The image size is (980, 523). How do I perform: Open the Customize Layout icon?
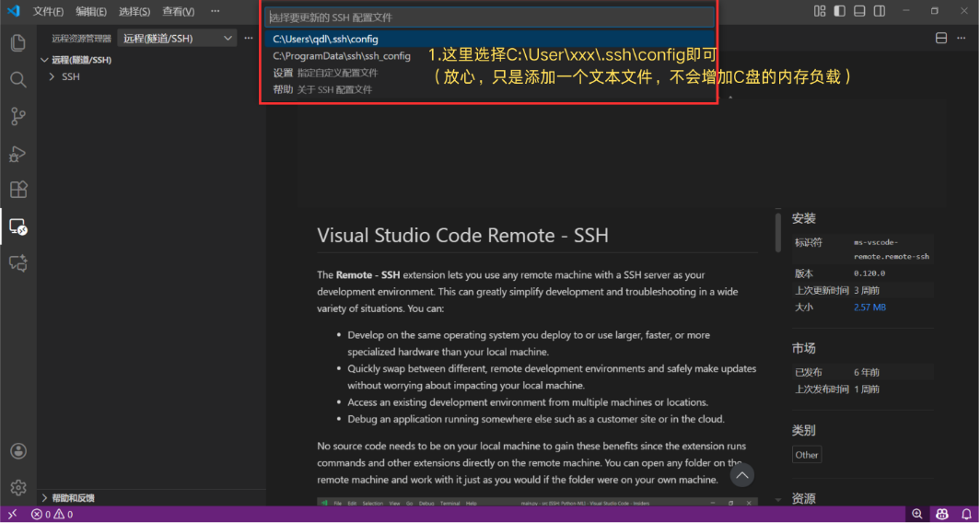coord(820,11)
